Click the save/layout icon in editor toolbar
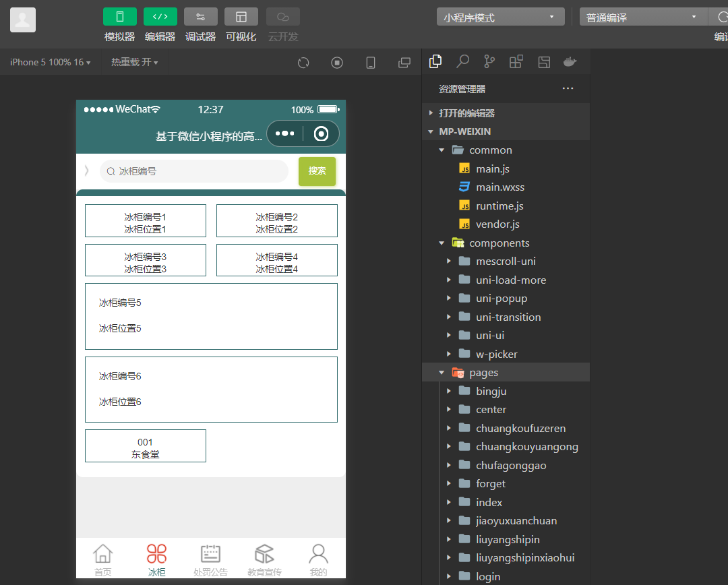This screenshot has height=585, width=728. pos(544,62)
